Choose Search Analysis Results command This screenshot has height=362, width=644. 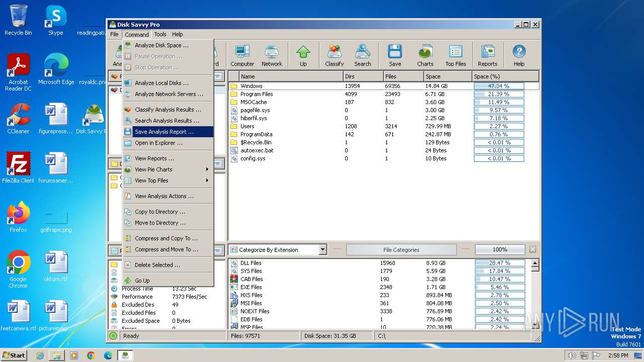tap(168, 121)
